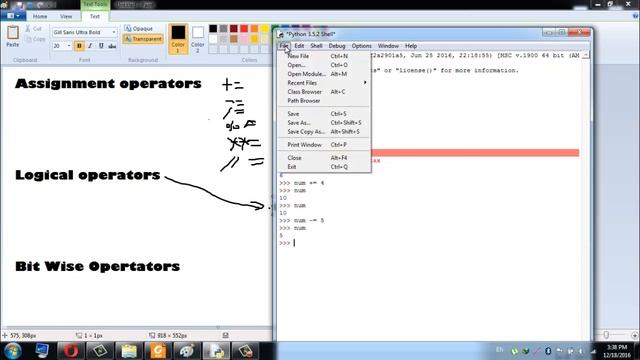The height and width of the screenshot is (360, 640).
Task: Pick the black swatch in Paint's palette
Action: click(213, 28)
